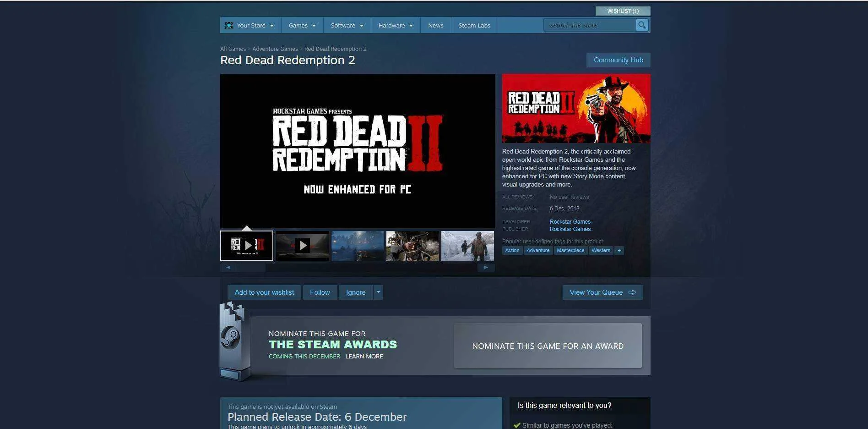Expand the Hardware dropdown menu
The image size is (868, 429).
point(396,26)
